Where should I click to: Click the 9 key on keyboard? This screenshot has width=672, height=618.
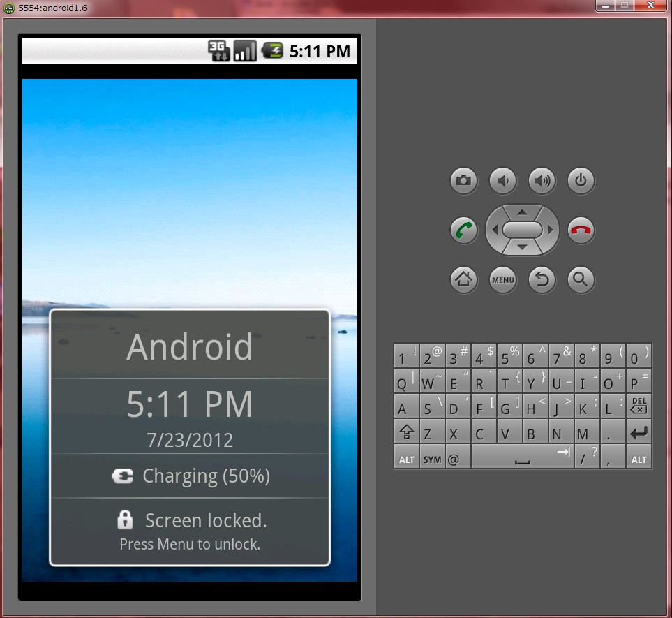pyautogui.click(x=613, y=355)
